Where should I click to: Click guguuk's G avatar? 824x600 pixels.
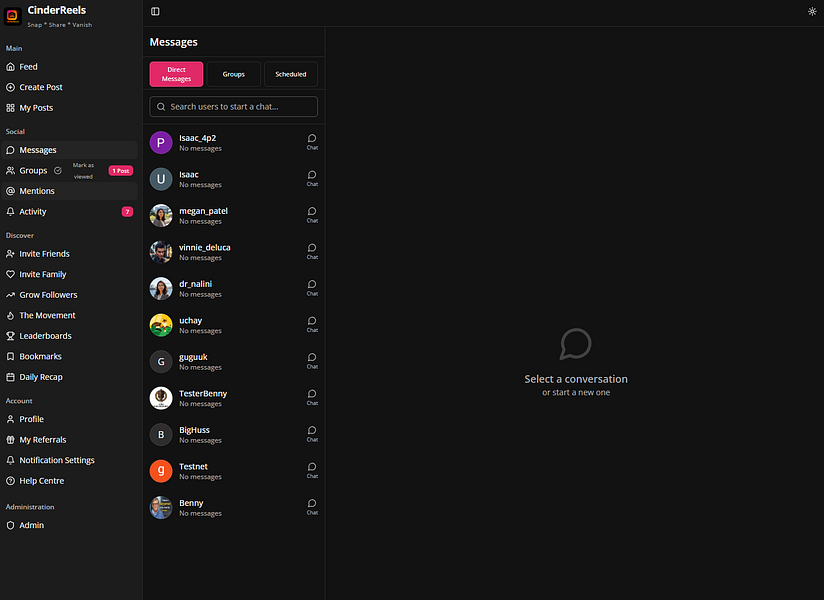tap(161, 361)
